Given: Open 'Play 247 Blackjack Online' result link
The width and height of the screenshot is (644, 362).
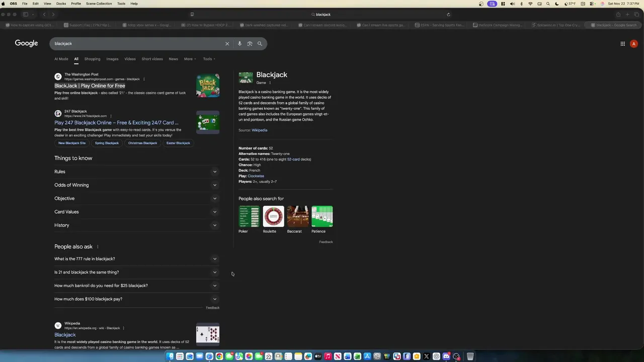Looking at the screenshot, I should click(x=116, y=123).
